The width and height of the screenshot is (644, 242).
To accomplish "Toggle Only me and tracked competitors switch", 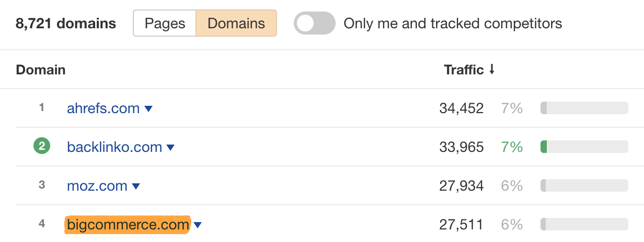I will 314,24.
